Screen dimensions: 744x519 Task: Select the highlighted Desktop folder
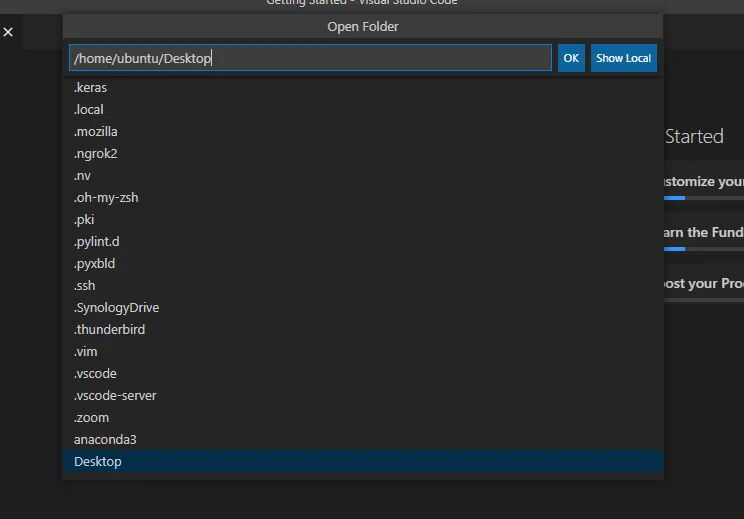(x=98, y=462)
